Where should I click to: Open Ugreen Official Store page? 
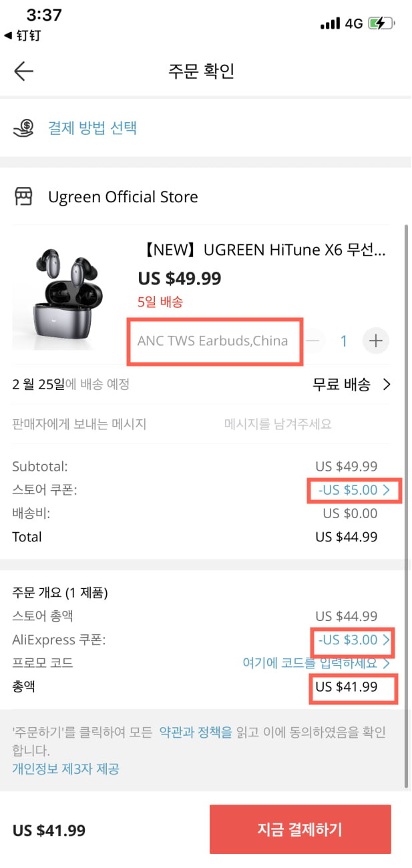[123, 197]
